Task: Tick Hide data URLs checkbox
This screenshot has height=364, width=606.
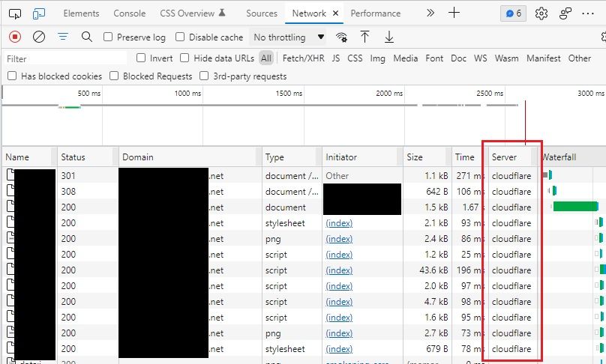Action: pyautogui.click(x=184, y=58)
